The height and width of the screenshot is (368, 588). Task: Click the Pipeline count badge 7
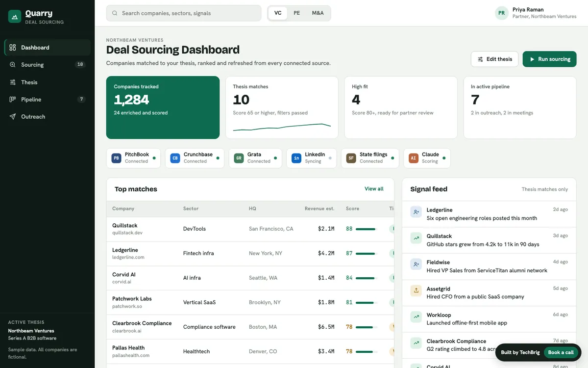pyautogui.click(x=81, y=99)
